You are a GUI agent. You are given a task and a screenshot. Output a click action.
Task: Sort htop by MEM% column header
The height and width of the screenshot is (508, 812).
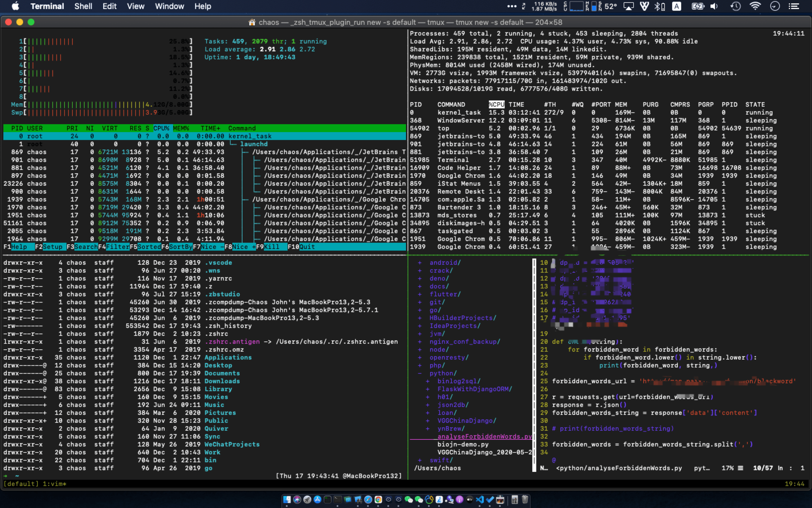[181, 128]
